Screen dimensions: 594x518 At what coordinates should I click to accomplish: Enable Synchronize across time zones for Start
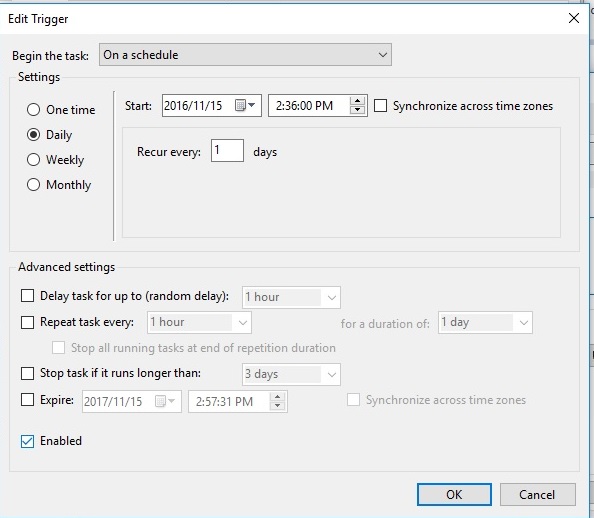pyautogui.click(x=380, y=106)
